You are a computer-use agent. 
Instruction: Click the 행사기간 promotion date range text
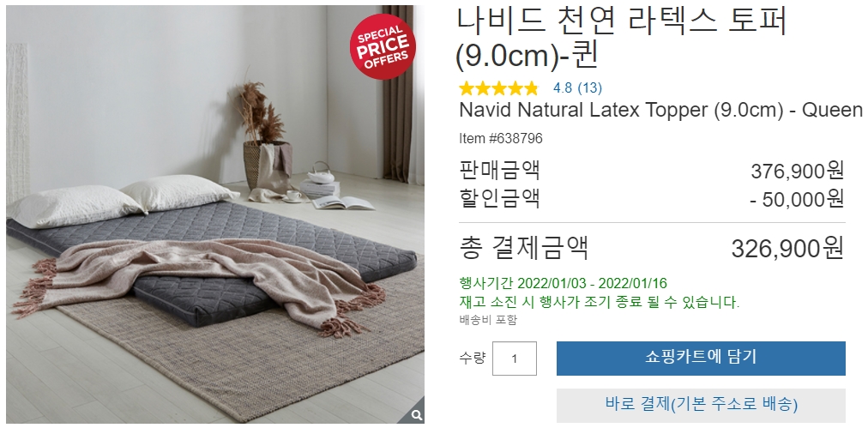point(563,283)
